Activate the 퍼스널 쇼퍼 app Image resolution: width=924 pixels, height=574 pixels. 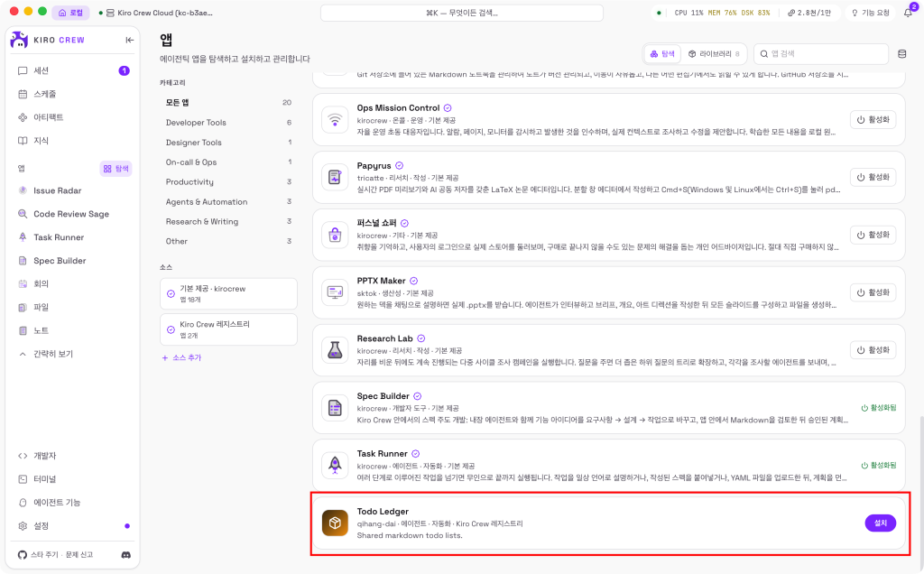click(873, 236)
